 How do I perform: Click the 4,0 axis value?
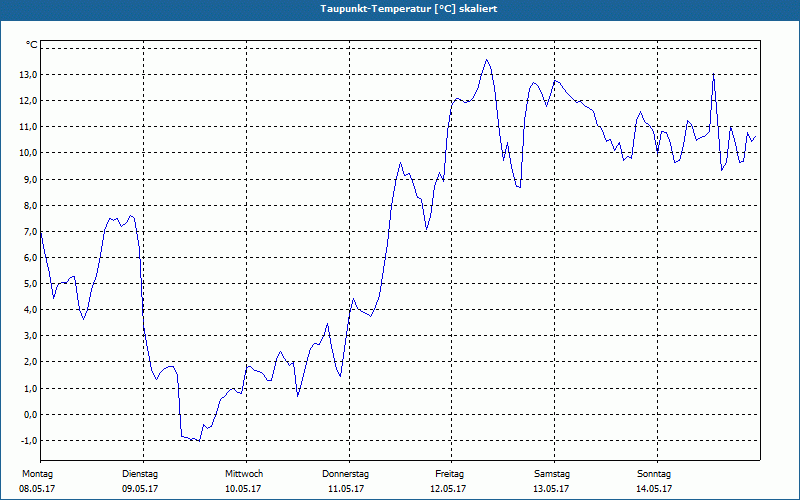tap(30, 310)
